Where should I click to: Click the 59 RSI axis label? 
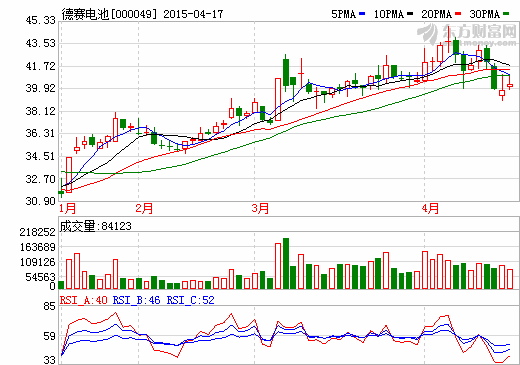(x=49, y=336)
